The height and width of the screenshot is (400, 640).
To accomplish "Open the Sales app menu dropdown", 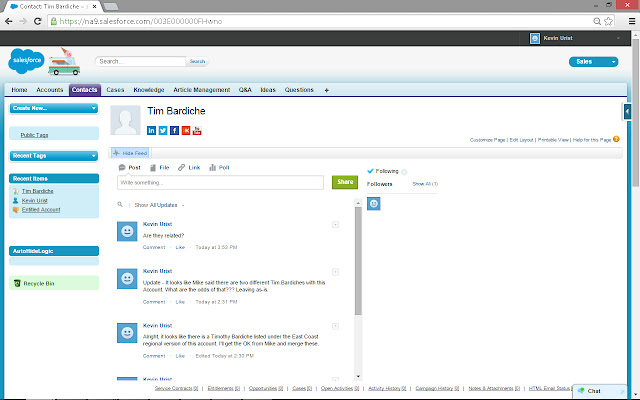I will tap(593, 62).
